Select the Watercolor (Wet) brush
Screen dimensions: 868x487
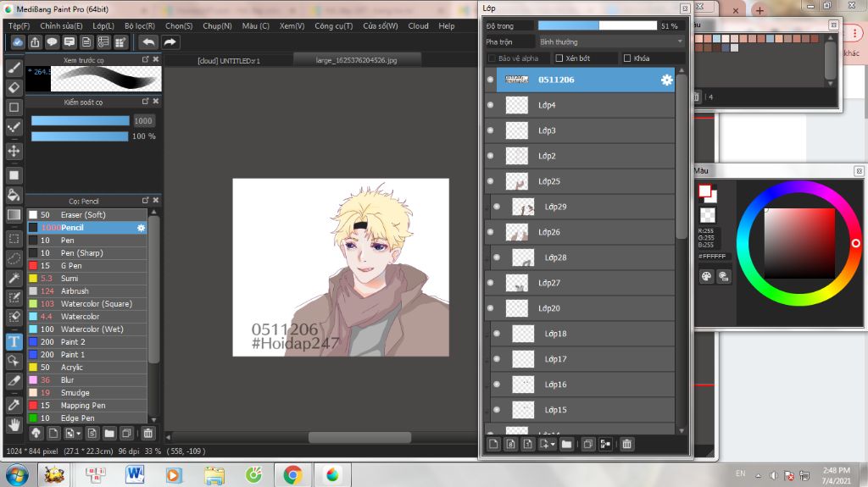(x=87, y=329)
